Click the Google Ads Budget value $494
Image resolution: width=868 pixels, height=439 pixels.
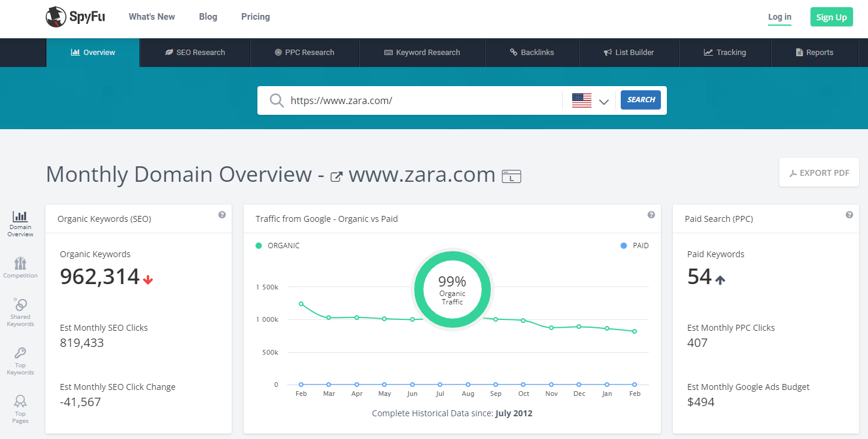click(x=701, y=402)
